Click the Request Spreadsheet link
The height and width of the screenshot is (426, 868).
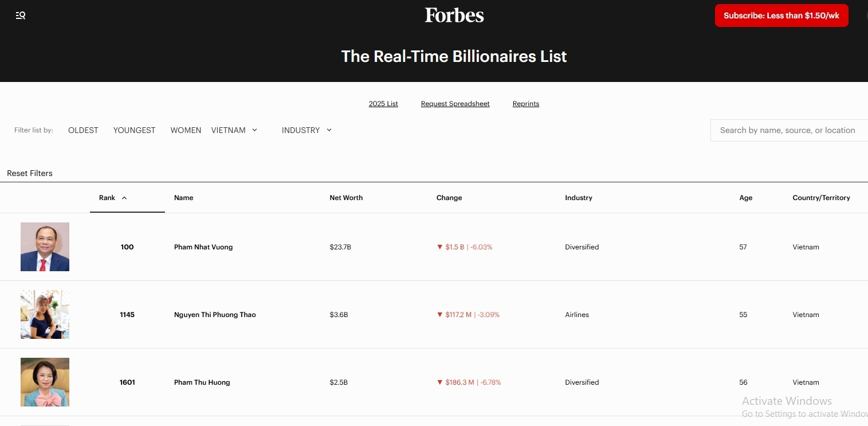coord(455,104)
